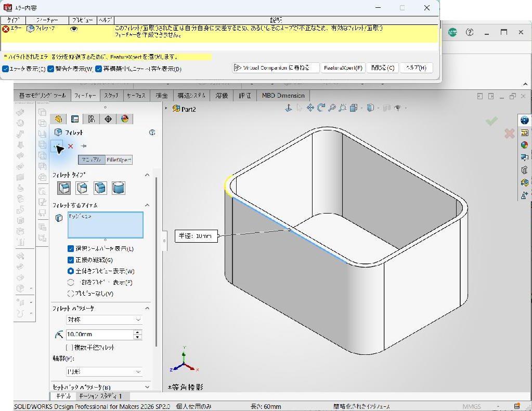Click the 半径: 10mm callout in viewport
Viewport: 532px width, 411px height.
pyautogui.click(x=196, y=236)
